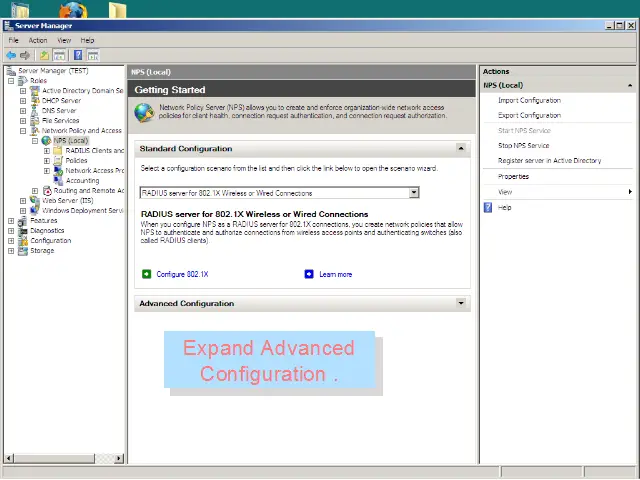Click Properties in Actions pane
This screenshot has height=480, width=640.
(513, 176)
